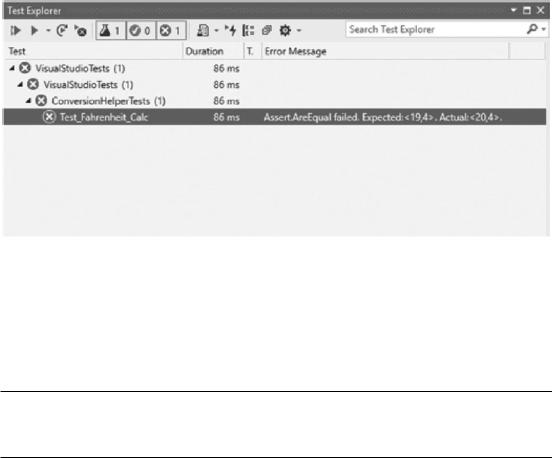Click Assert.AreEqual failed error message
The image size is (552, 458).
click(383, 117)
